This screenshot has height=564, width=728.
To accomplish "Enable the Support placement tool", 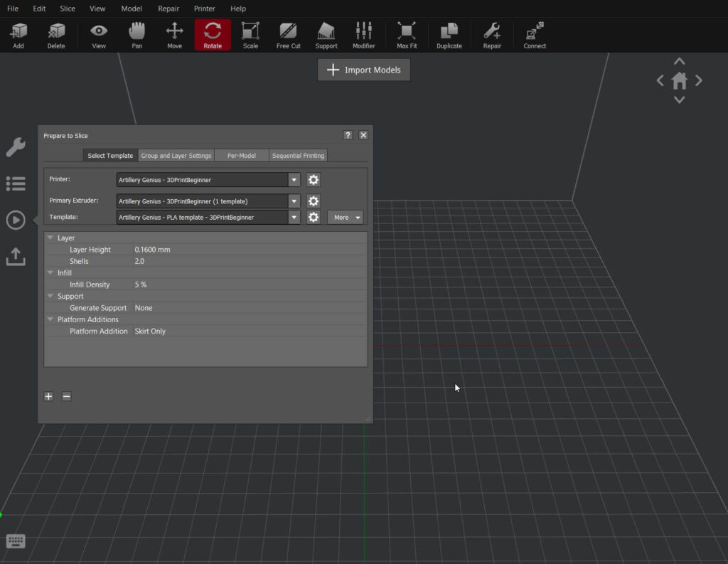I will [326, 33].
